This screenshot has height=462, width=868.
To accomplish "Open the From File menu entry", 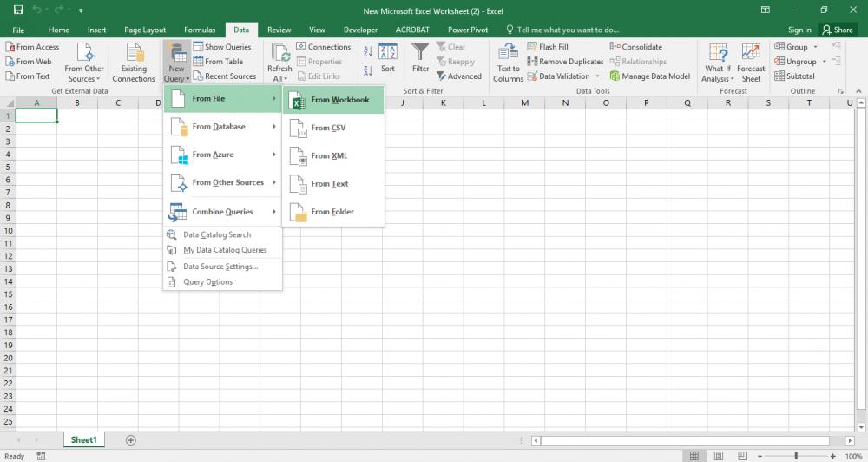I will pyautogui.click(x=222, y=99).
